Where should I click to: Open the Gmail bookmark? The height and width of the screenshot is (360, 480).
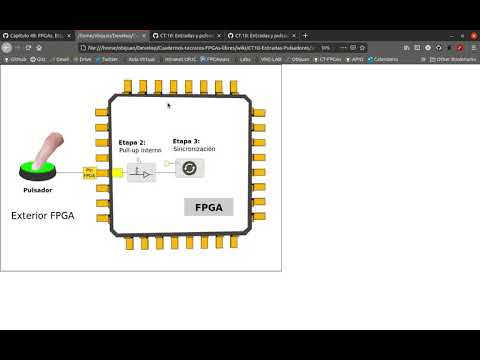(60, 59)
